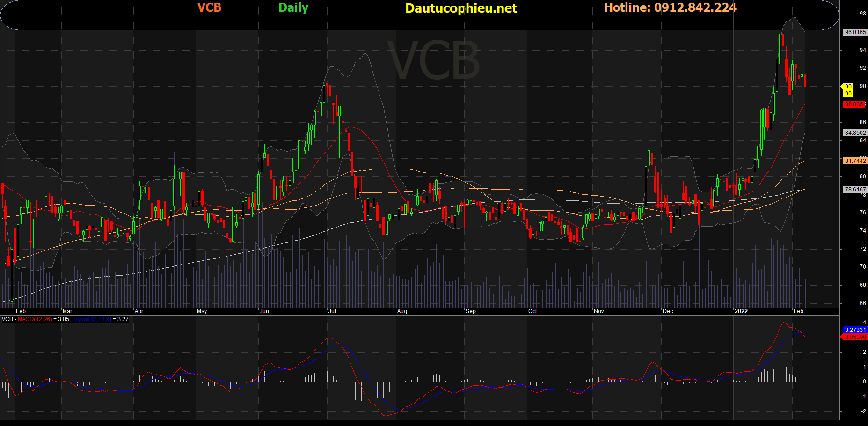Click the gray 78.6167 price tag
The width and height of the screenshot is (868, 426).
pos(855,190)
